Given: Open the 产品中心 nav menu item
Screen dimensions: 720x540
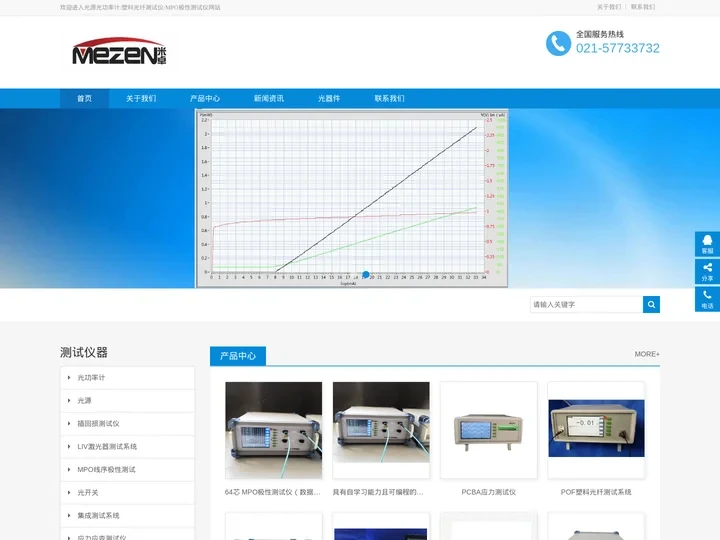Looking at the screenshot, I should click(x=205, y=98).
